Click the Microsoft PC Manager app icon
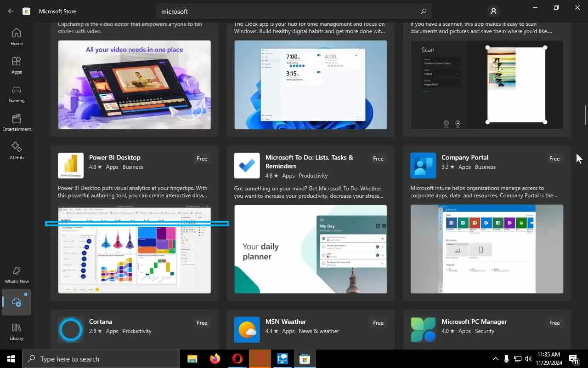The image size is (588, 368). tap(423, 330)
